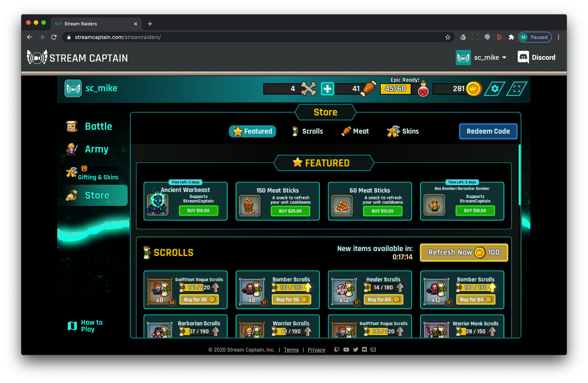588x383 pixels.
Task: Click the green plus add-bones icon
Action: coord(327,89)
